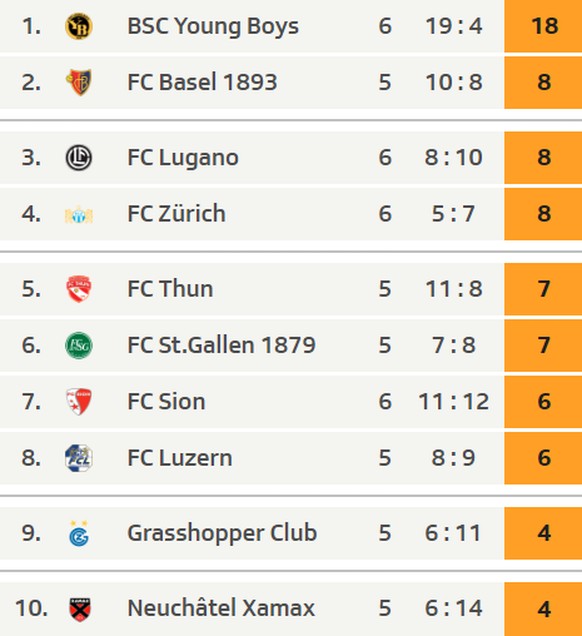This screenshot has width=582, height=636.
Task: Open the BSC Young Boys team link
Action: pos(213,26)
